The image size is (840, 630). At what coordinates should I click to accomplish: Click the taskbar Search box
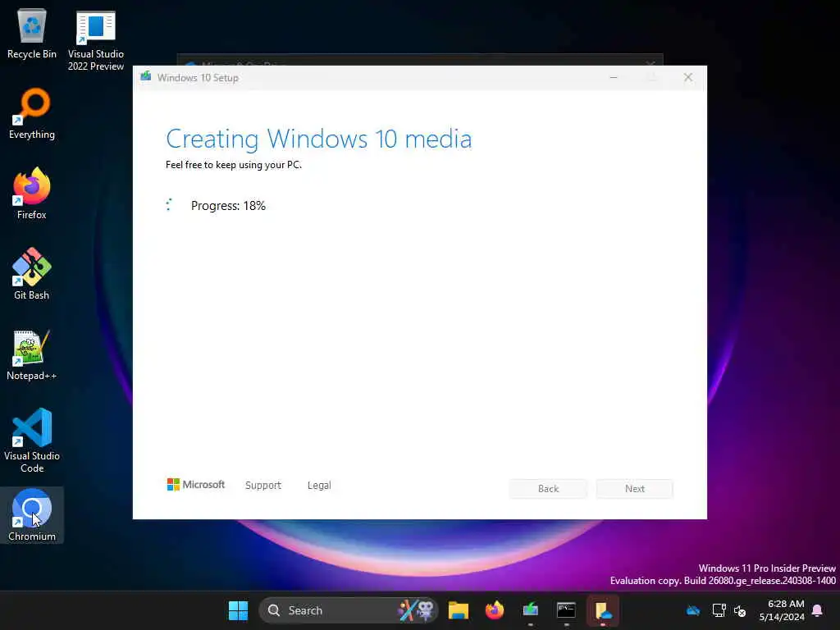tap(348, 610)
